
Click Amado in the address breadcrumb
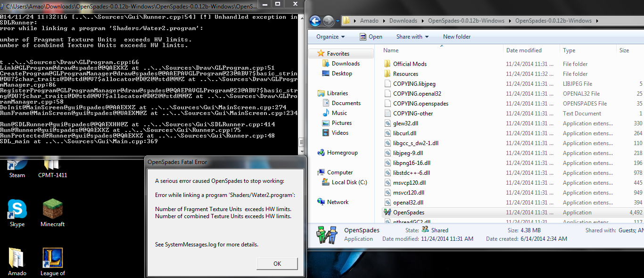[x=369, y=21]
